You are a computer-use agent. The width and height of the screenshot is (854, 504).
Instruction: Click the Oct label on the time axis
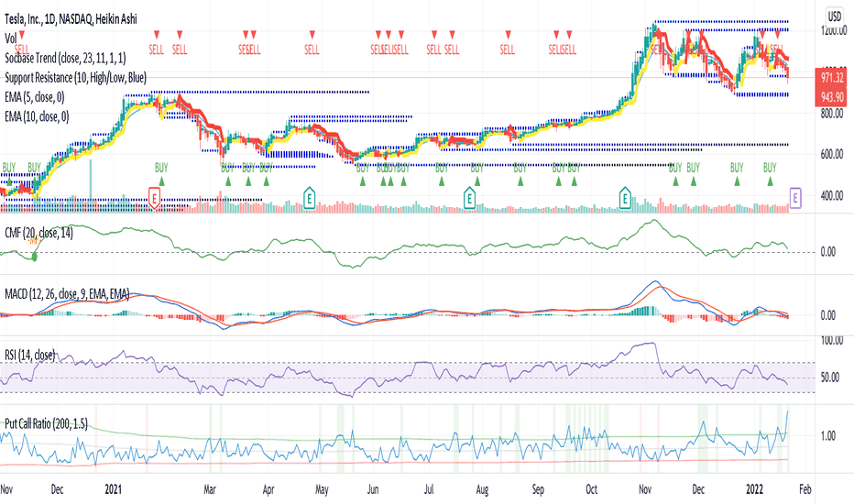pos(592,488)
